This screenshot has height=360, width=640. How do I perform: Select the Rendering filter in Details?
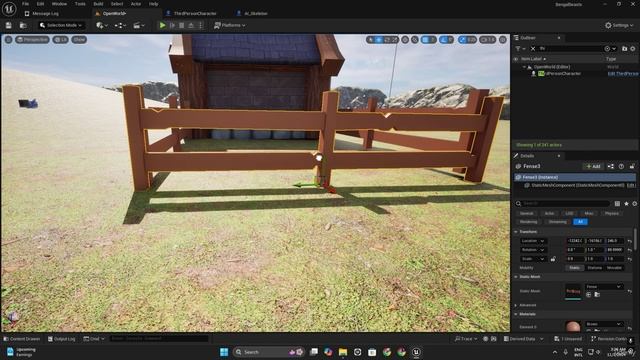tap(528, 222)
